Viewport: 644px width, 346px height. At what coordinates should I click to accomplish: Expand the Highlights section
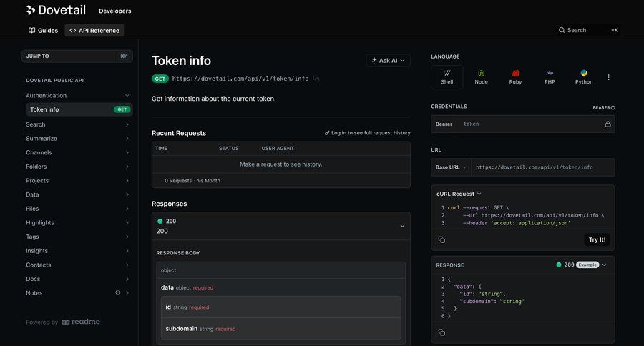click(x=127, y=223)
